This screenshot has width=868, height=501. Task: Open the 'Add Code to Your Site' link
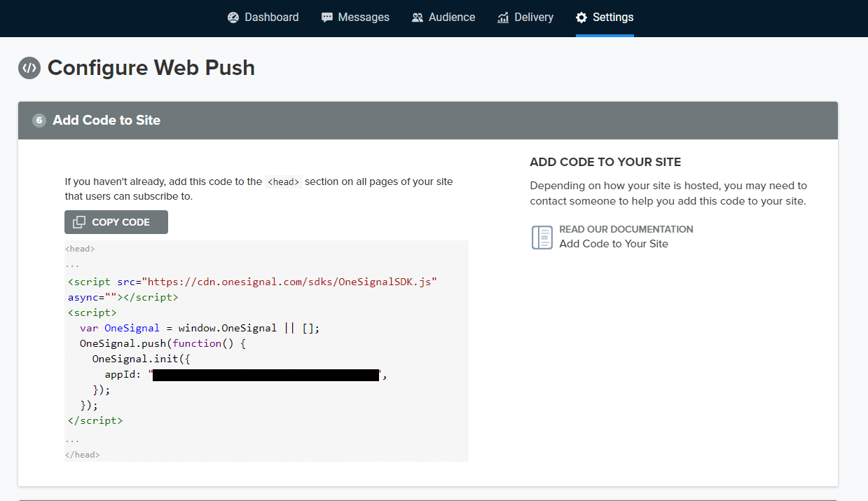(x=614, y=244)
